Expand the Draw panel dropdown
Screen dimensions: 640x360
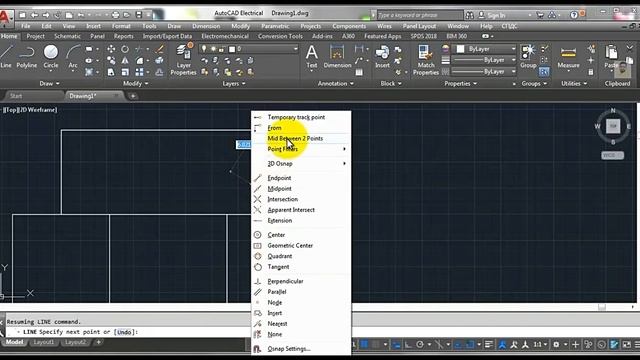tap(49, 84)
